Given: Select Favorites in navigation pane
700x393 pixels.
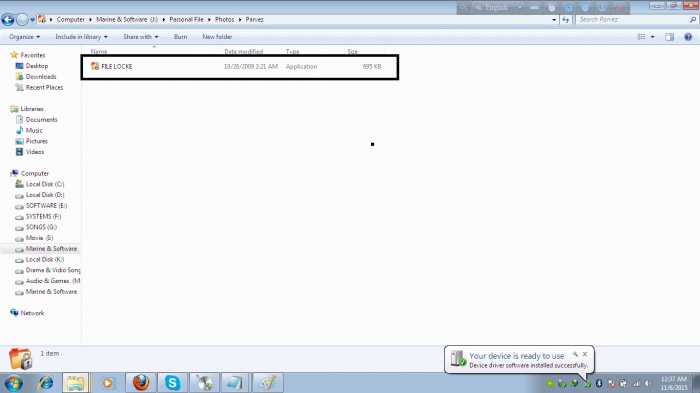Looking at the screenshot, I should 33,55.
